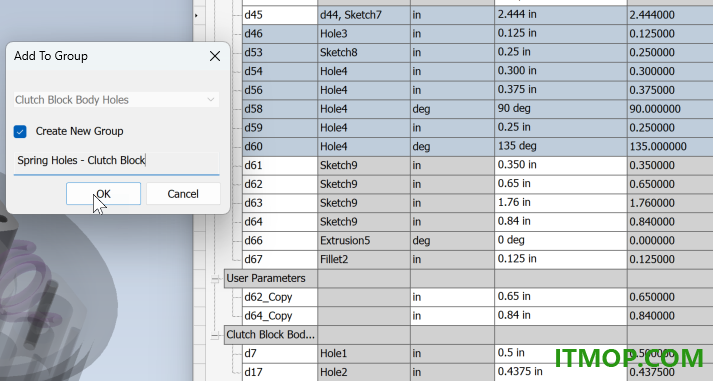Click the row indicator arrow beside d45
The height and width of the screenshot is (381, 713).
coord(196,15)
